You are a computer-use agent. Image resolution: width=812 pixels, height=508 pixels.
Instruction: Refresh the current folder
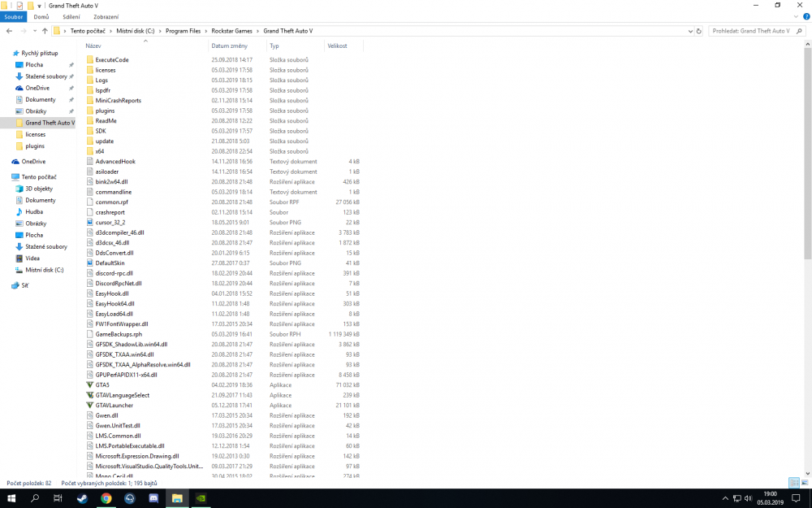click(698, 31)
